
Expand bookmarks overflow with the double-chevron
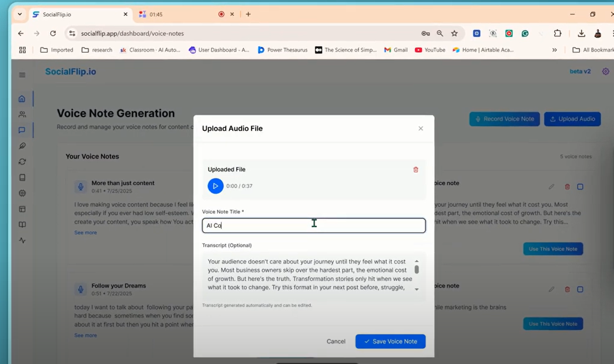pos(554,50)
